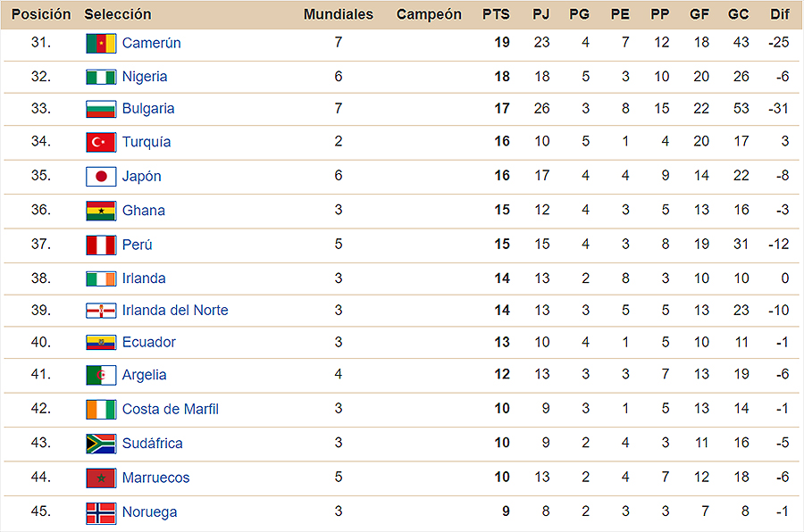The width and height of the screenshot is (804, 532).
Task: Click the Japón flag icon
Action: tap(101, 177)
